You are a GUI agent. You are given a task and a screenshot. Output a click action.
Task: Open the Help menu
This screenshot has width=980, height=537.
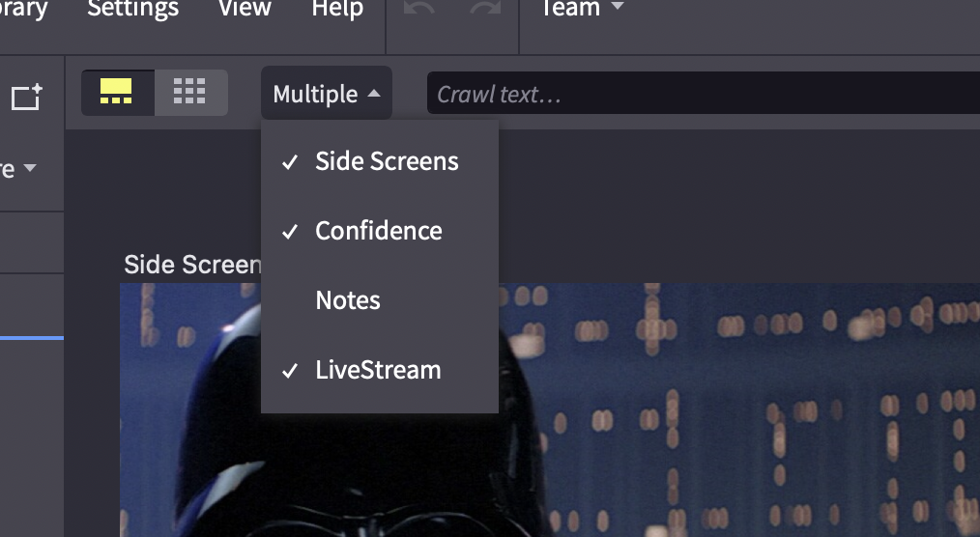[x=337, y=9]
